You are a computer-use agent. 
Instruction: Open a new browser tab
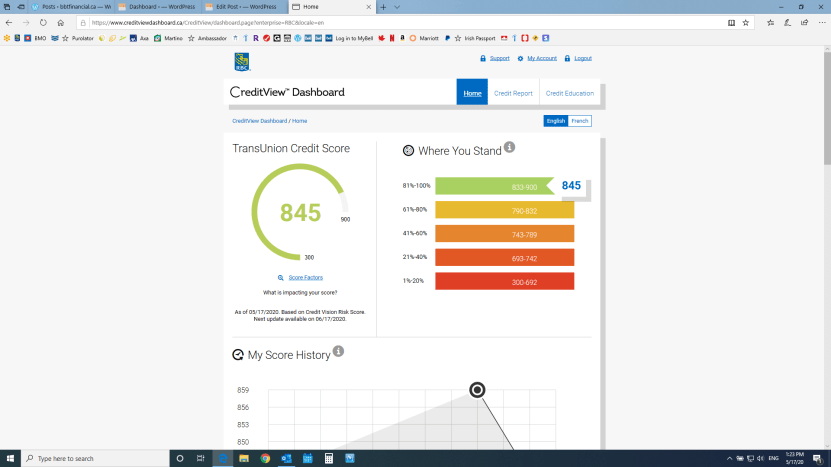[383, 6]
